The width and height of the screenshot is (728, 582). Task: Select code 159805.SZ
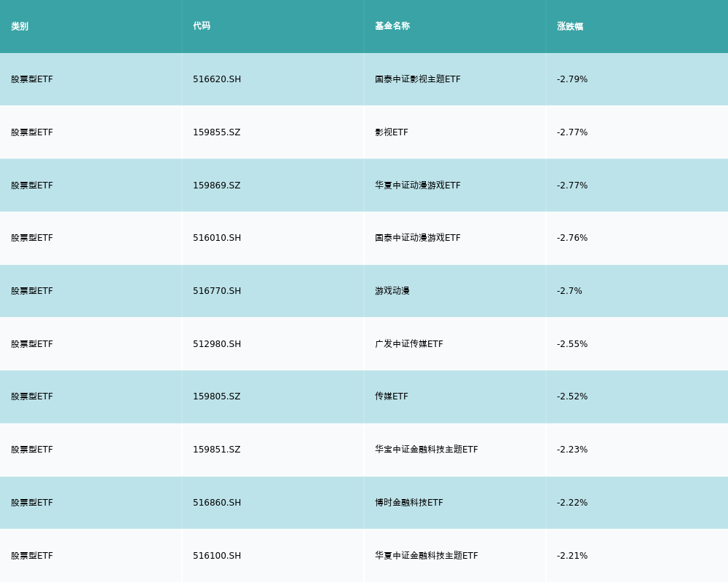[217, 396]
